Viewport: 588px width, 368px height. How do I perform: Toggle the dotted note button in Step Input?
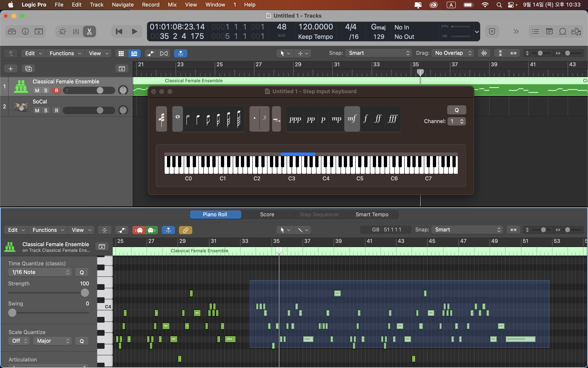[x=254, y=119]
